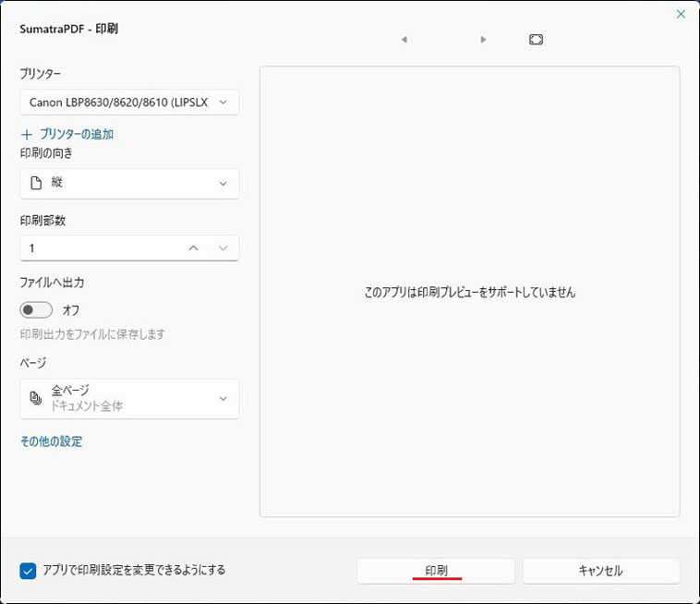Click the print preview area
This screenshot has width=700, height=604.
(x=469, y=292)
